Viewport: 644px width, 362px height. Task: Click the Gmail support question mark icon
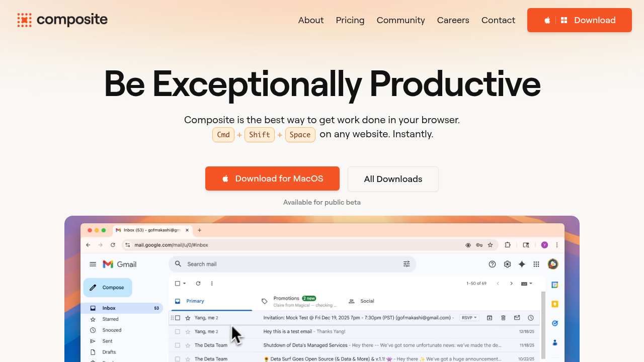[x=492, y=264]
